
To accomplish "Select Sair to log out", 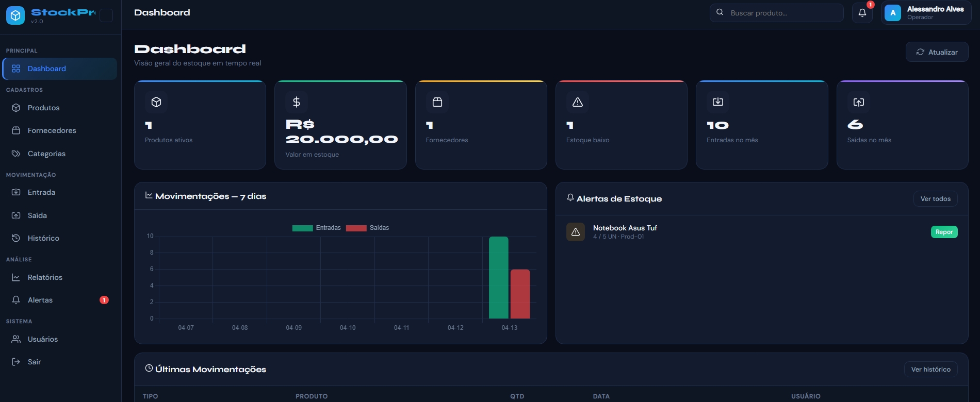I will tap(34, 362).
